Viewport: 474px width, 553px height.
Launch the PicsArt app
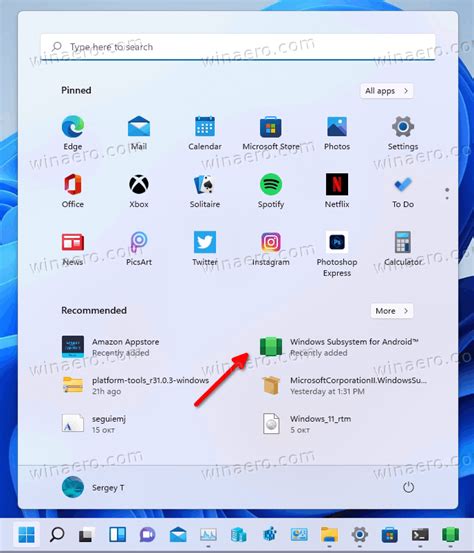tap(139, 249)
